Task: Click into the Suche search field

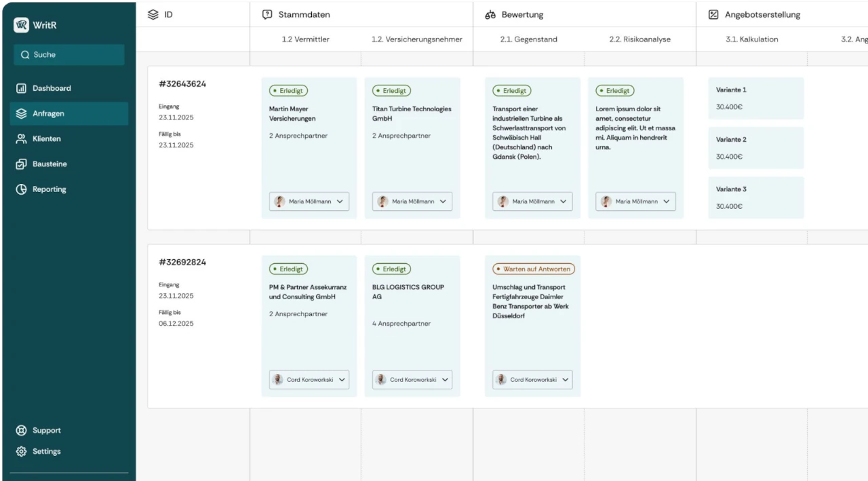Action: pyautogui.click(x=68, y=55)
